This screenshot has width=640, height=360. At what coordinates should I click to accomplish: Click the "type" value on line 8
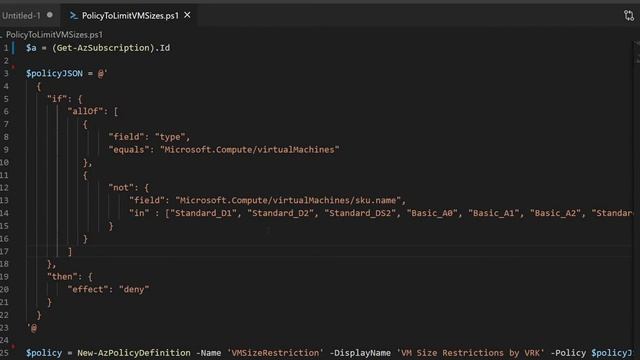click(x=170, y=137)
